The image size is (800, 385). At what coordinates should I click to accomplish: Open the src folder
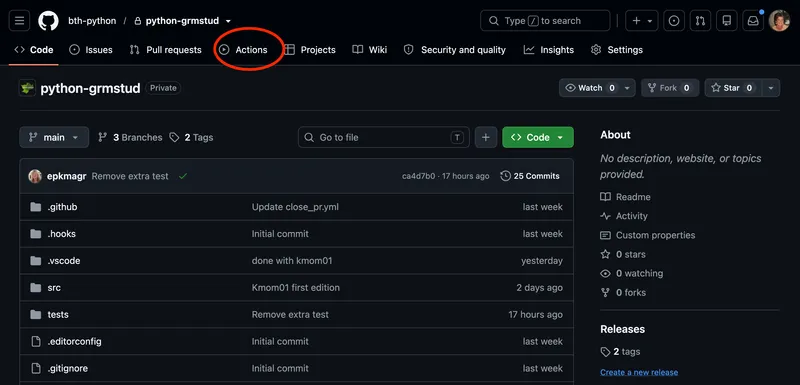[x=54, y=288]
